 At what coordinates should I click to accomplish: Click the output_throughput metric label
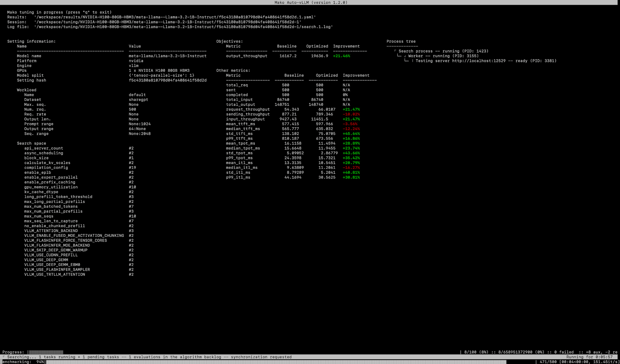[x=247, y=56]
